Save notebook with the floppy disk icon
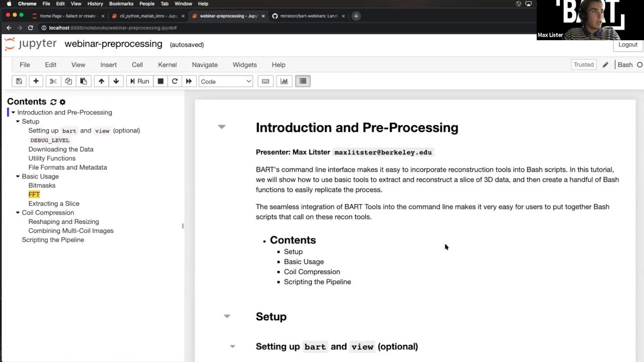This screenshot has width=644, height=362. [19, 81]
